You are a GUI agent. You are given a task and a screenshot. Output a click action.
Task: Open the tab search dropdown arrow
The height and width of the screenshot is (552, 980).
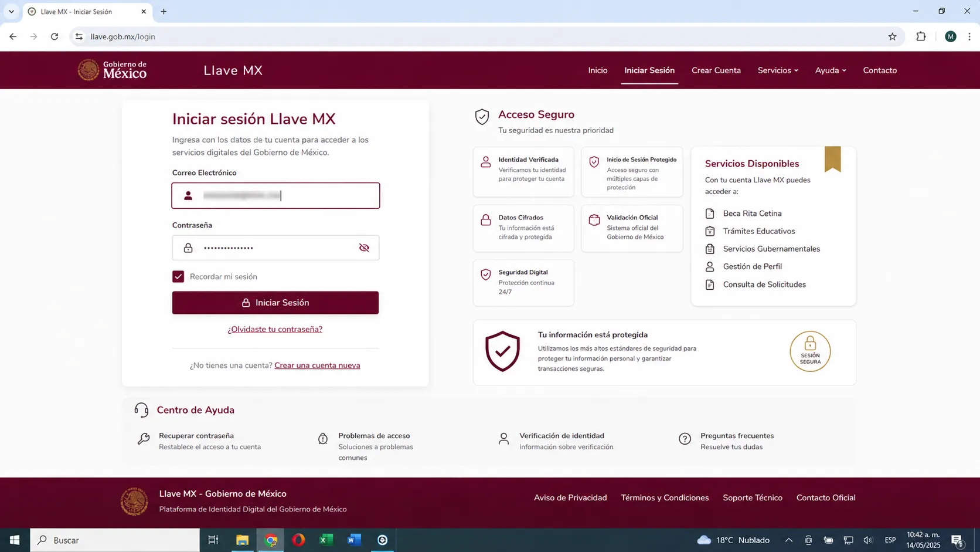(x=11, y=11)
